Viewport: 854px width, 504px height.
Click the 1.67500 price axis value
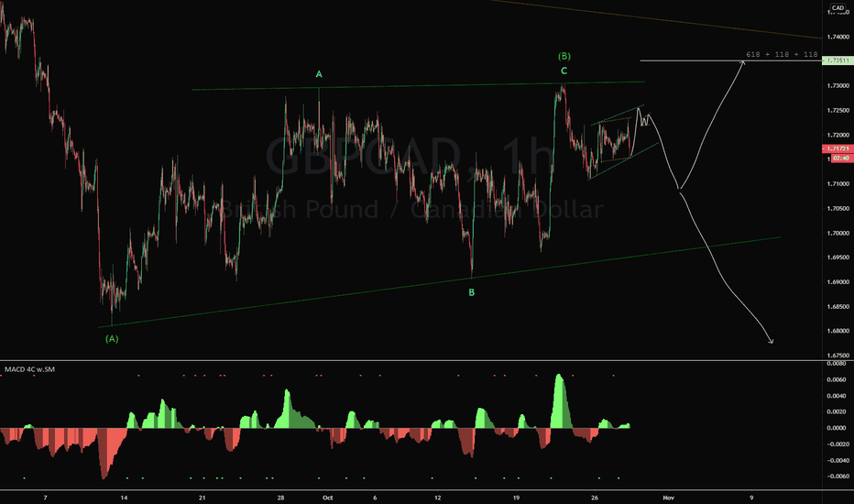click(838, 356)
